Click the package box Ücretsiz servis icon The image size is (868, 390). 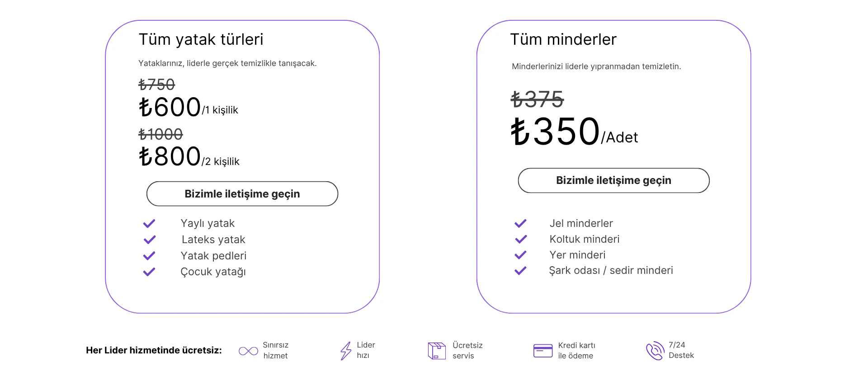point(437,351)
